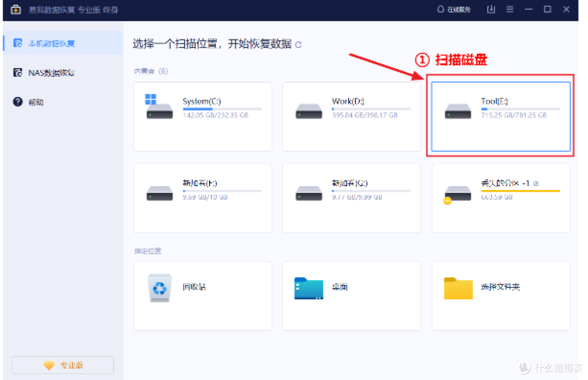Click the Tool(E:) disk icon
This screenshot has height=380, width=588.
point(457,111)
